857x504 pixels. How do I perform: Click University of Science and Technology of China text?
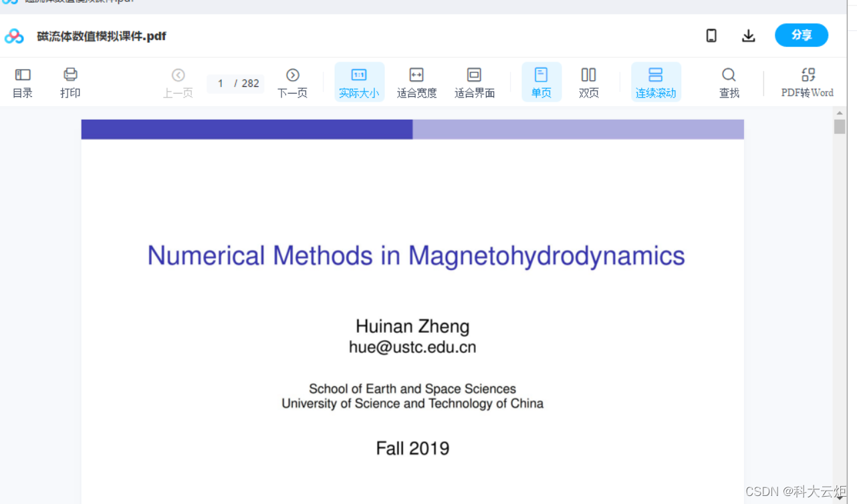[x=412, y=403]
